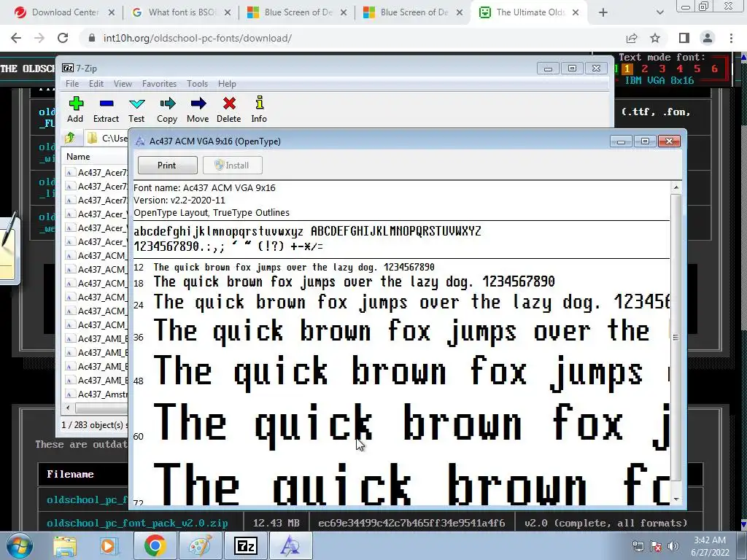Click the font viewer taskbar button
The image size is (747, 560).
click(290, 546)
